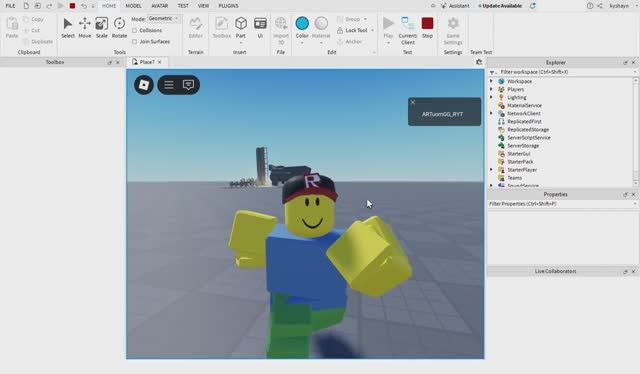
Task: Click the red stop square in quick access bar
Action: pos(72,6)
